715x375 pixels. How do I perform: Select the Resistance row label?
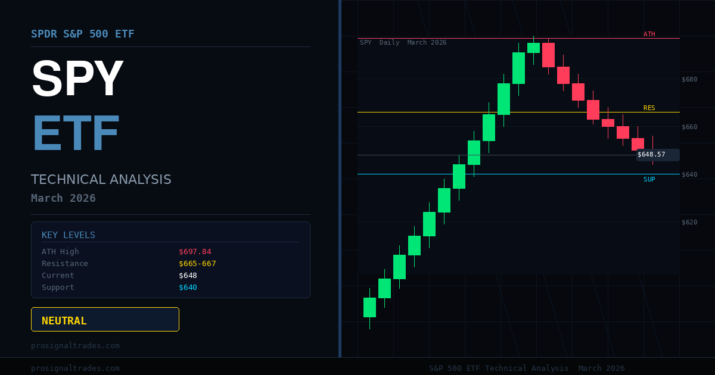(x=65, y=263)
